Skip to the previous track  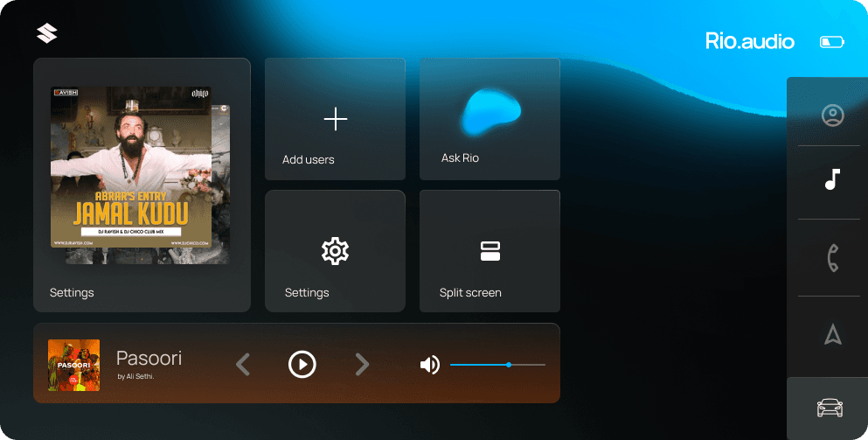click(x=243, y=365)
